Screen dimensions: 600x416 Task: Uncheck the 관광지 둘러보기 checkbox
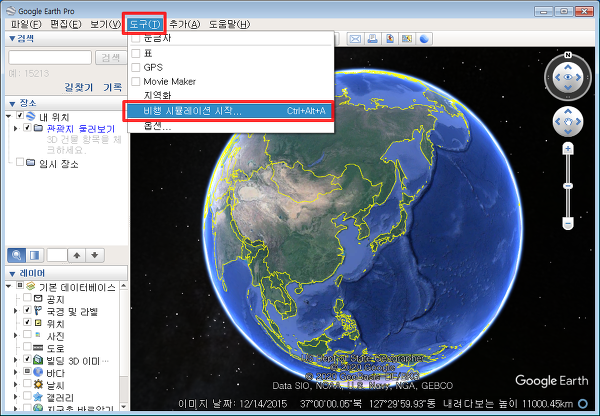tap(27, 127)
